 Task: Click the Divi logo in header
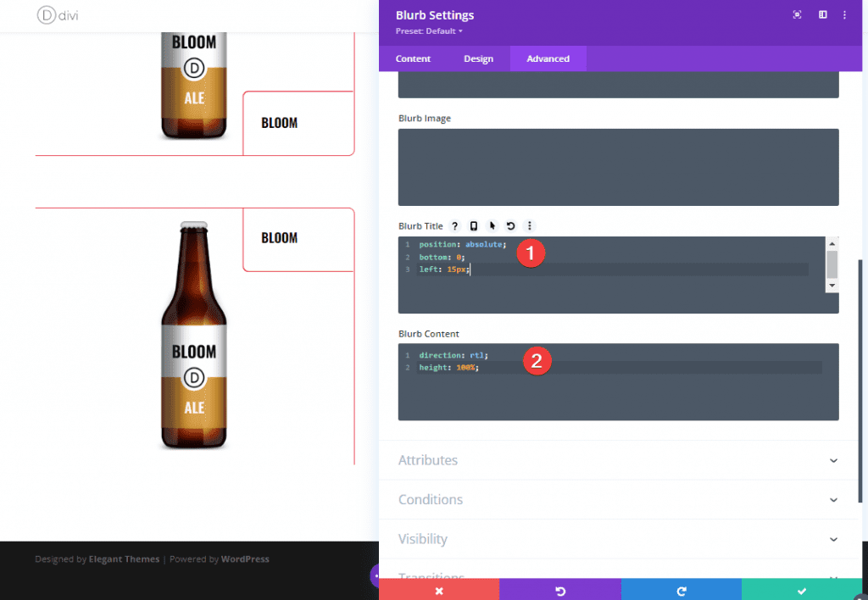58,15
